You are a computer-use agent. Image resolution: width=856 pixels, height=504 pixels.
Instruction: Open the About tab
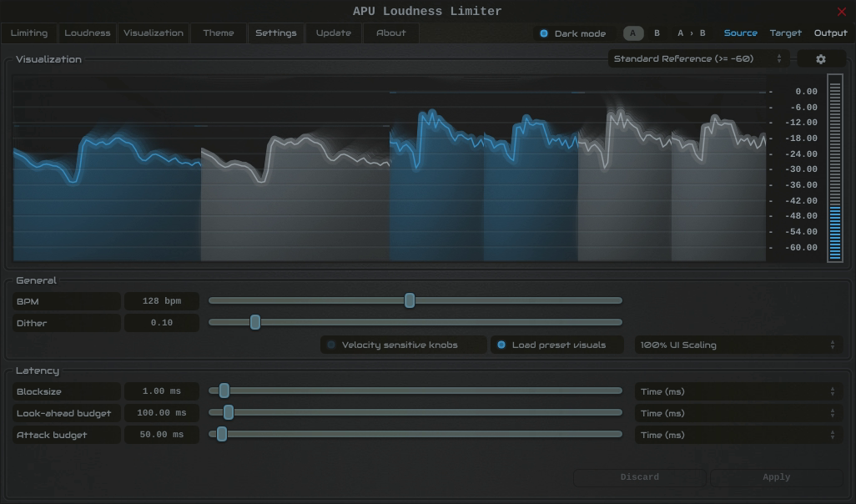tap(391, 33)
